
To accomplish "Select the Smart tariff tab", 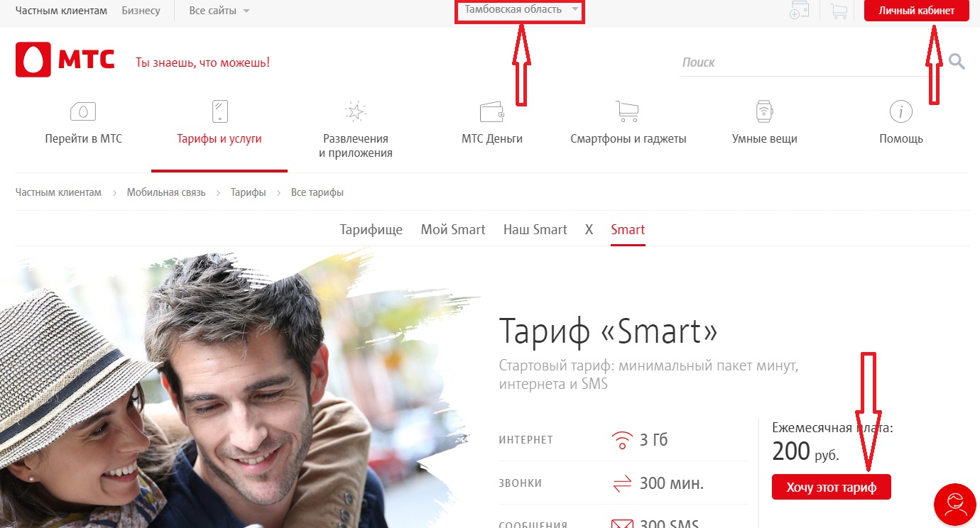I will (628, 230).
